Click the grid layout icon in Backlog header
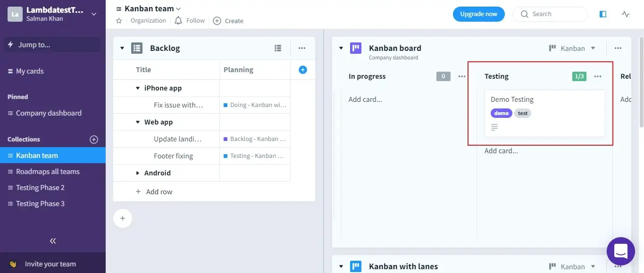Image resolution: width=644 pixels, height=273 pixels. tap(278, 48)
